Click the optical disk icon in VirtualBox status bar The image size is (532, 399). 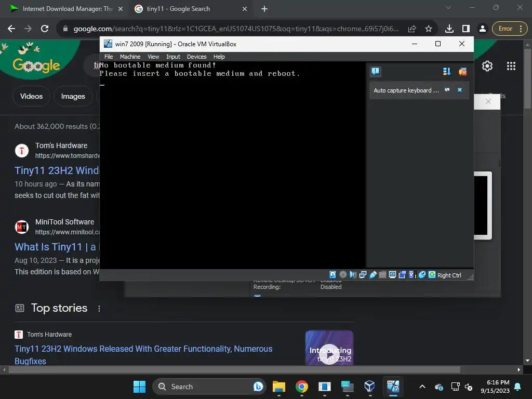(x=343, y=274)
